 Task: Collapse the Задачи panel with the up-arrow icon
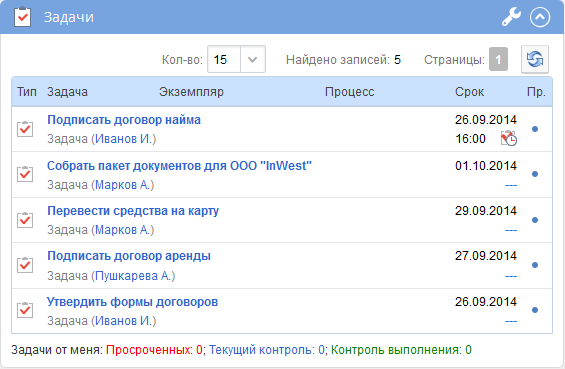(x=540, y=17)
